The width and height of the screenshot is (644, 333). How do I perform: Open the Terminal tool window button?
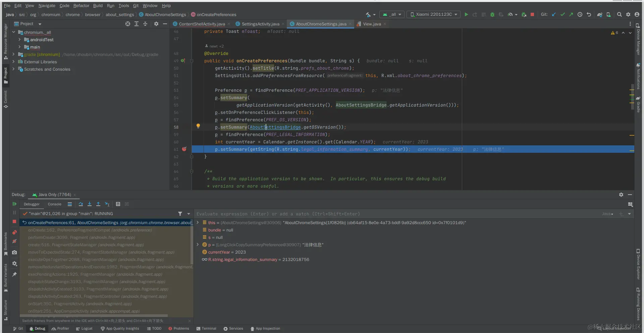[x=206, y=329]
